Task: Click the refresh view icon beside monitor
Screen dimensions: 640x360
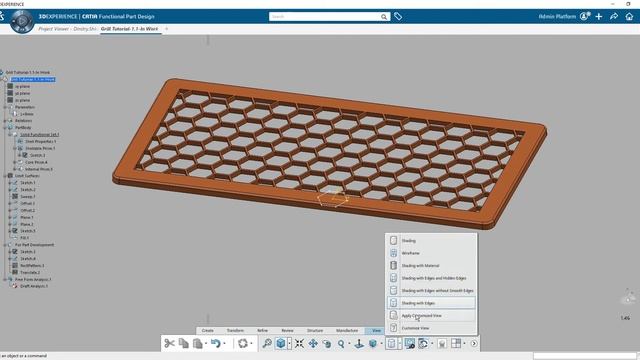Action: [x=424, y=343]
